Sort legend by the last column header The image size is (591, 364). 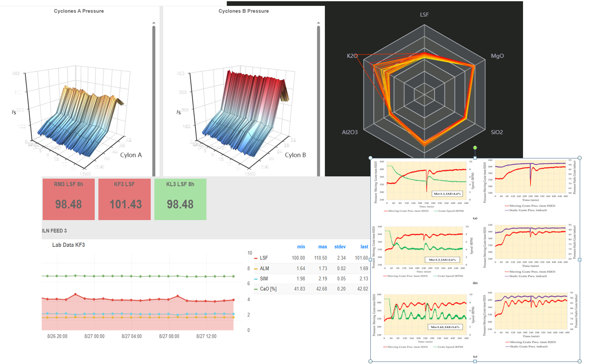(364, 247)
